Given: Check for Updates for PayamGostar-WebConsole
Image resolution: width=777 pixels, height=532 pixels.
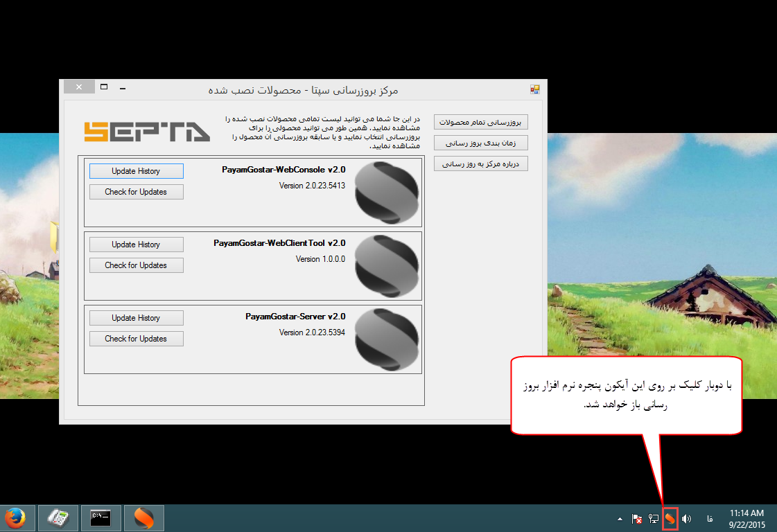Looking at the screenshot, I should tap(137, 192).
